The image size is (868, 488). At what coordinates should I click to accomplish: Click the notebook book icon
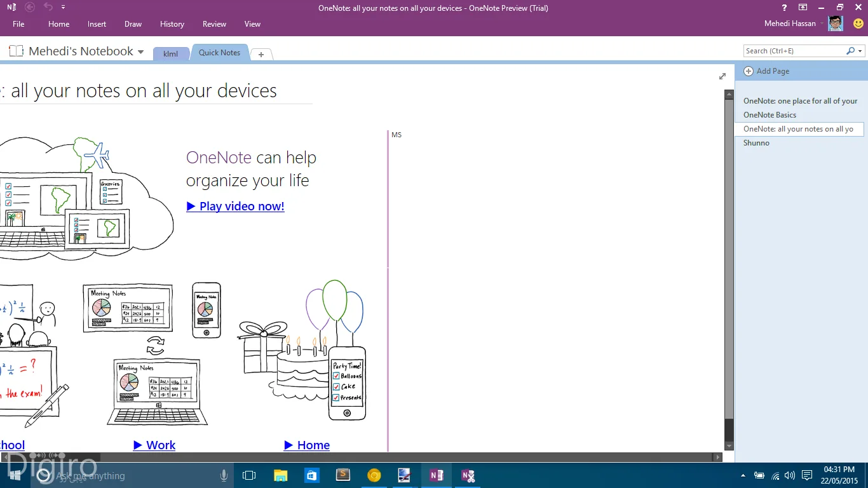[x=17, y=51]
